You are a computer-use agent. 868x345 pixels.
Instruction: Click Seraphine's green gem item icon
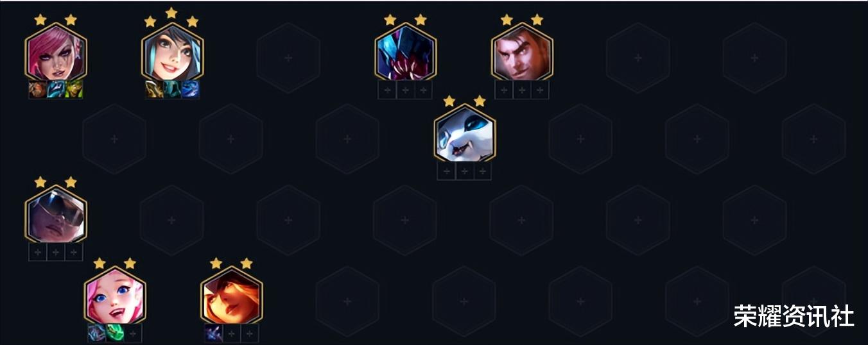click(x=115, y=333)
